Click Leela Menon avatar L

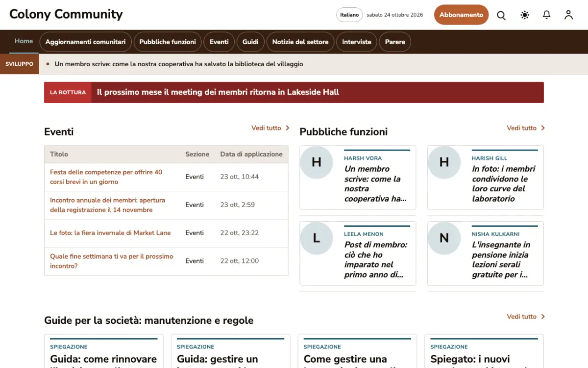(x=317, y=238)
